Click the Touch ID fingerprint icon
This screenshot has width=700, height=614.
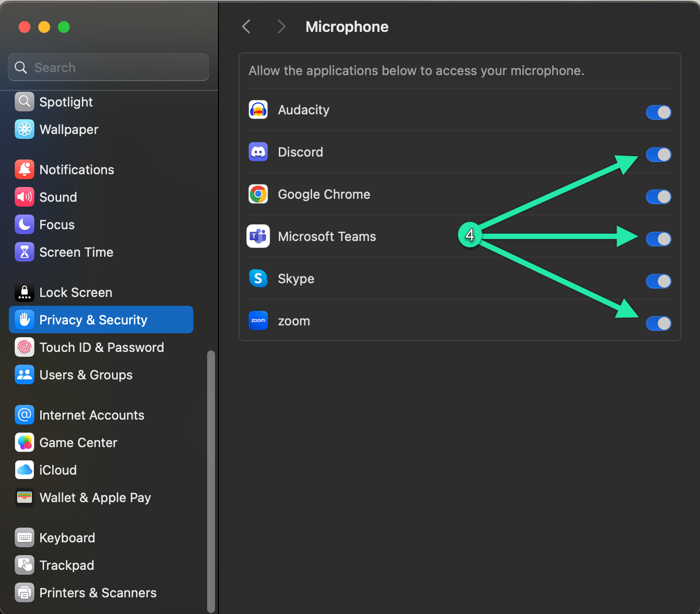tap(25, 347)
